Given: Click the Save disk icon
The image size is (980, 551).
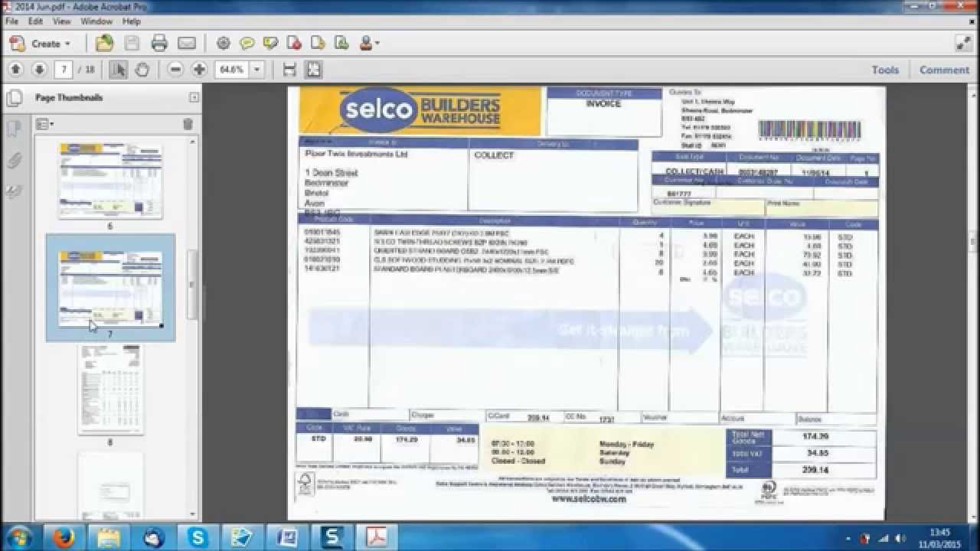Looking at the screenshot, I should tap(132, 43).
